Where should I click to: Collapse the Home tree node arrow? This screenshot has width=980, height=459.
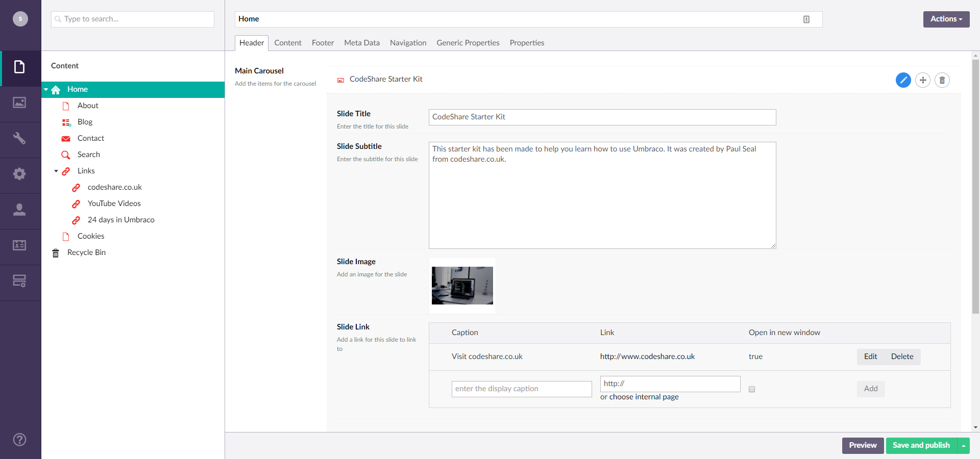(x=46, y=89)
